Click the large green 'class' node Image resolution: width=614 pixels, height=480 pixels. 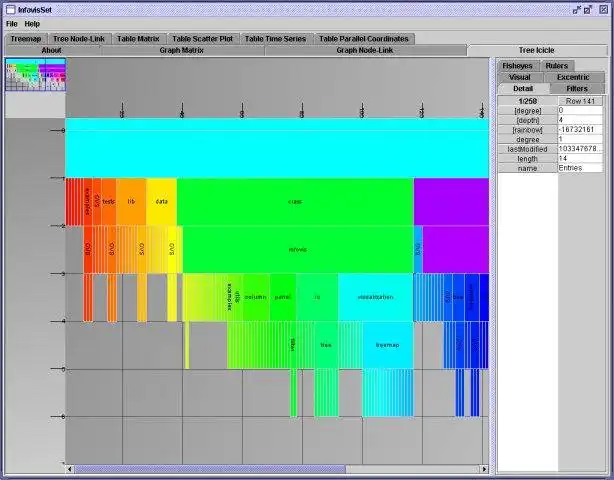pos(295,202)
